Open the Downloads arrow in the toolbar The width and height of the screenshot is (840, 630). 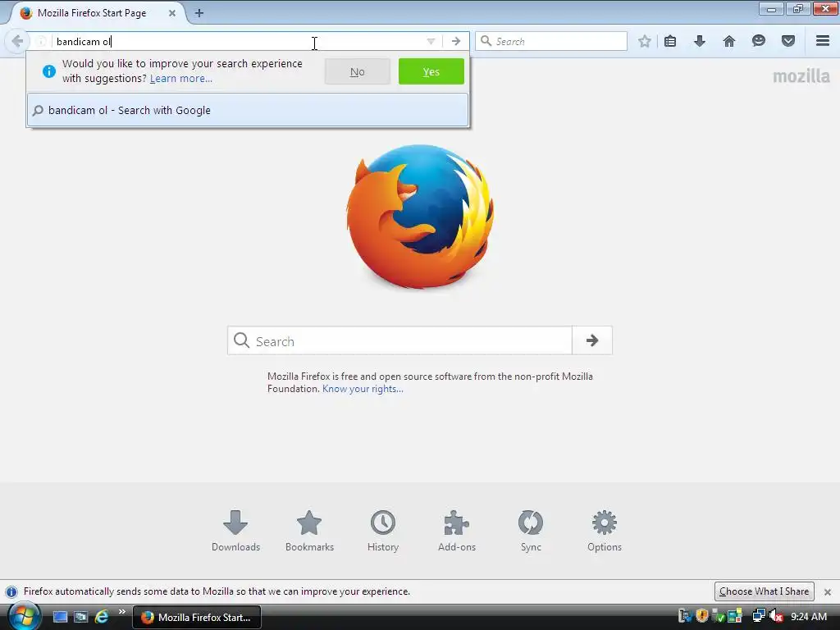700,41
